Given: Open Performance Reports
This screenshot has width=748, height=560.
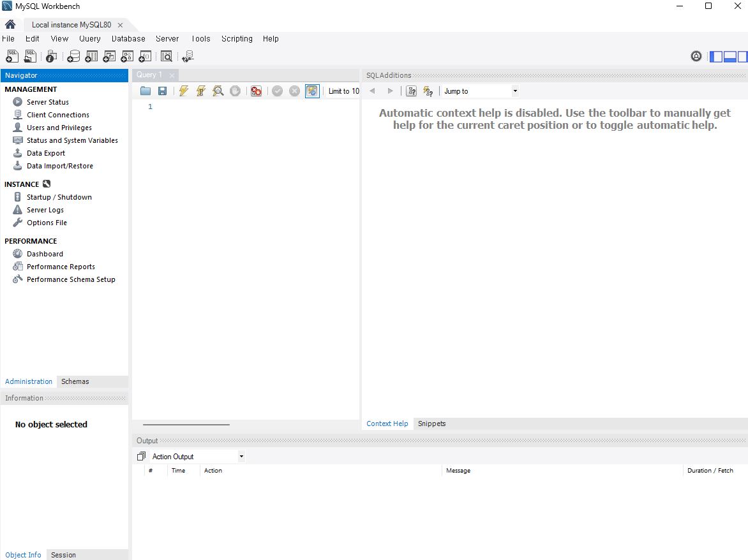Looking at the screenshot, I should click(x=61, y=267).
